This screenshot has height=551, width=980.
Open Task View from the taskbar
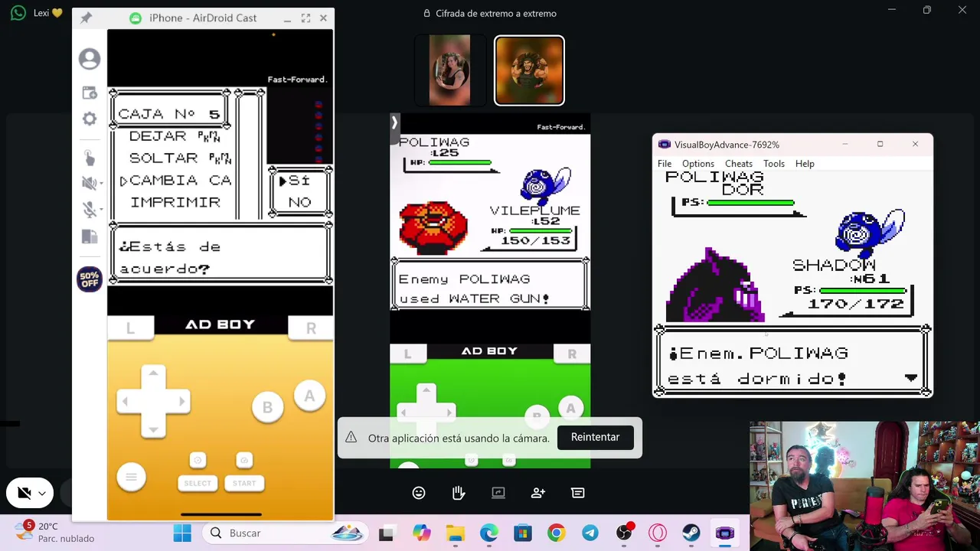387,533
